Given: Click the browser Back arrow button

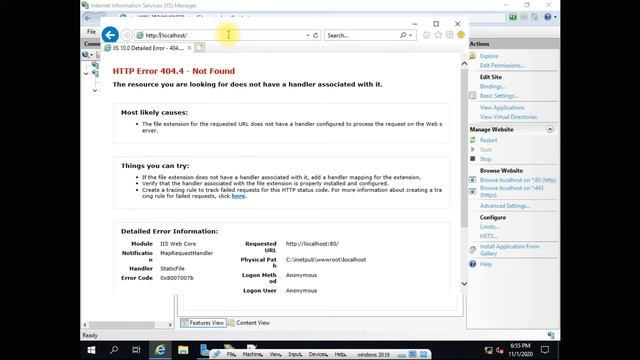Looking at the screenshot, I should [x=110, y=35].
